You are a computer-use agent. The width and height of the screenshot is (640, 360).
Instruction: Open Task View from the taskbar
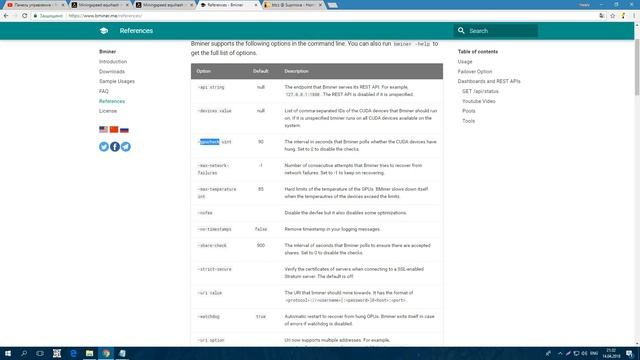40,353
